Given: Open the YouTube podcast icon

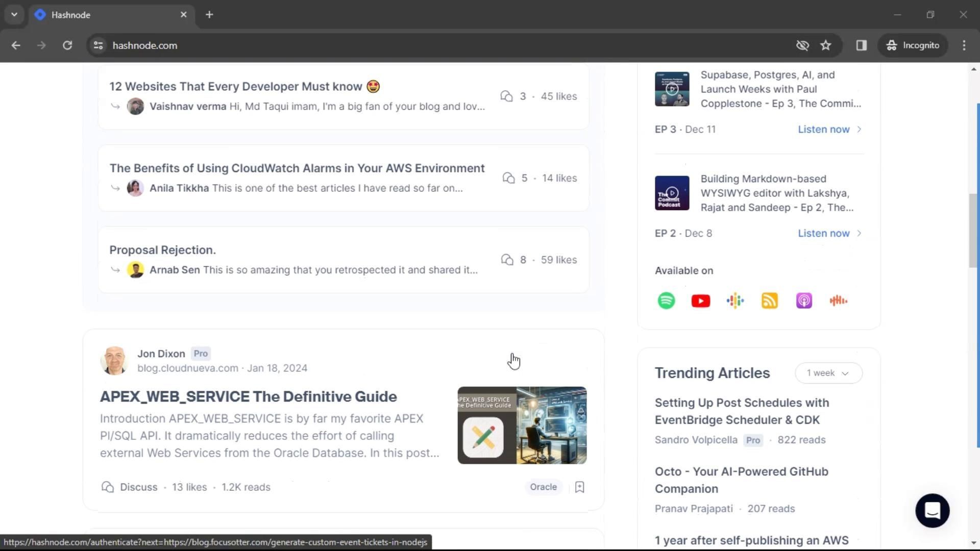Looking at the screenshot, I should [700, 300].
